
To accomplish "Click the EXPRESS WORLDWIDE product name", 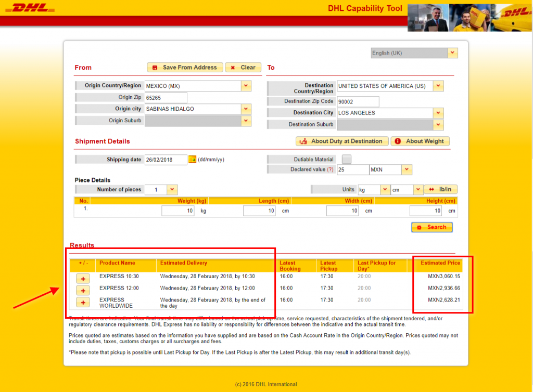I will [116, 303].
